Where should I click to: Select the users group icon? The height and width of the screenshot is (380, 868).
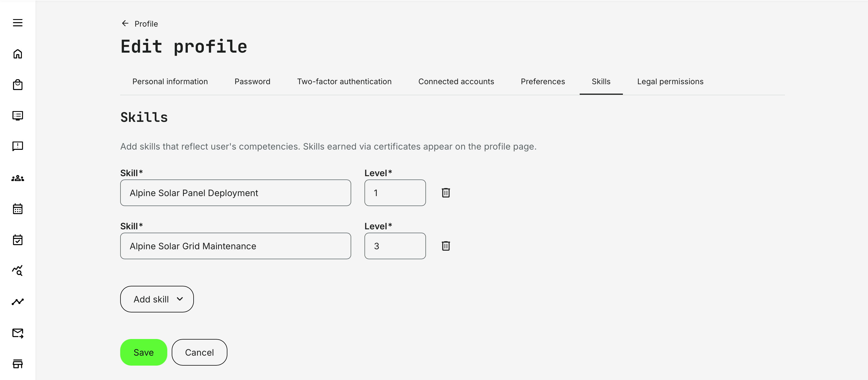coord(17,178)
